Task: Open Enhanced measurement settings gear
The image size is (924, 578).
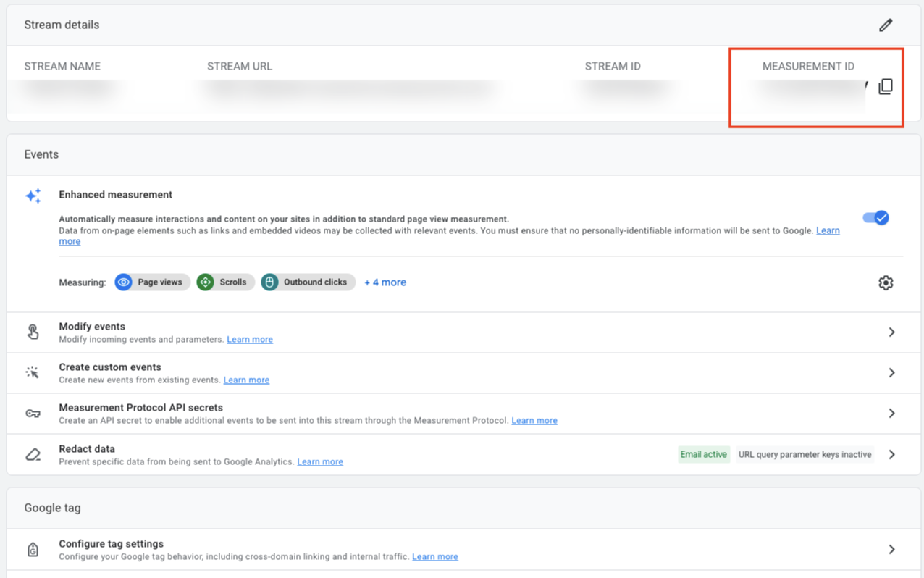Action: 886,282
